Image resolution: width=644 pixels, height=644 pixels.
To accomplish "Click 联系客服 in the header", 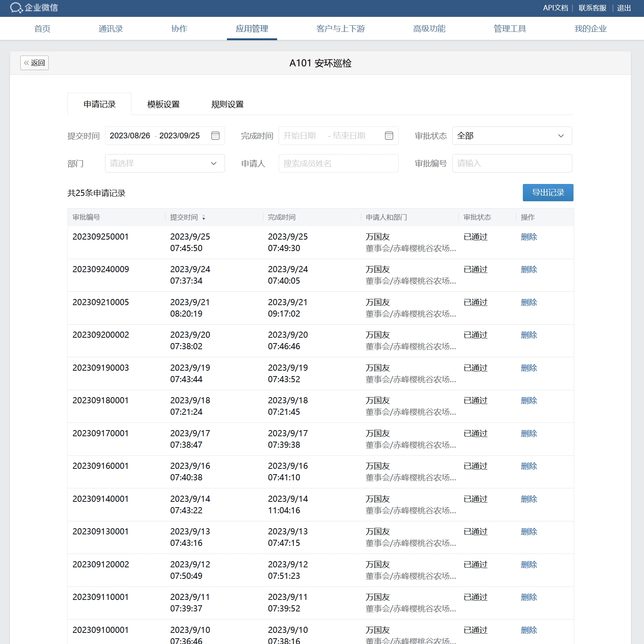I will click(592, 8).
